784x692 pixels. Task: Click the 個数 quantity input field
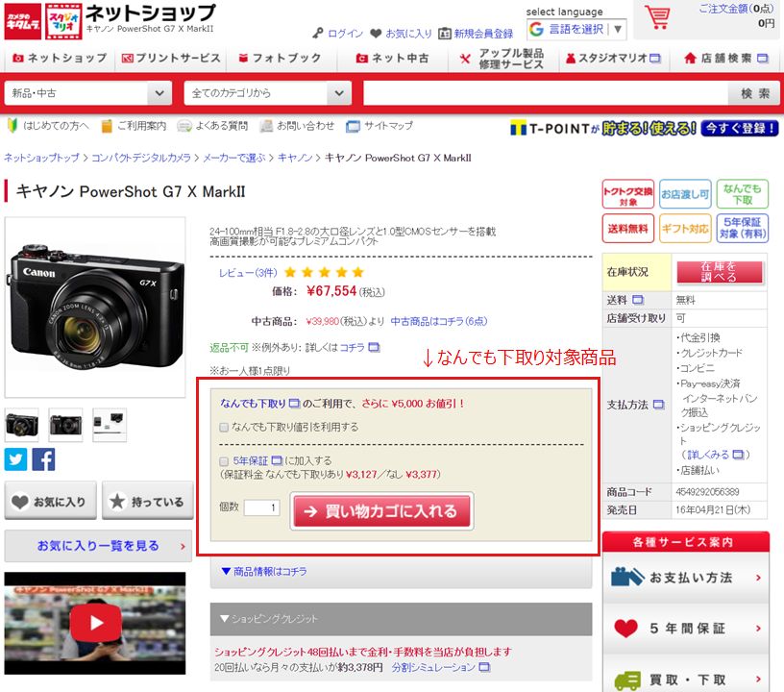click(261, 507)
